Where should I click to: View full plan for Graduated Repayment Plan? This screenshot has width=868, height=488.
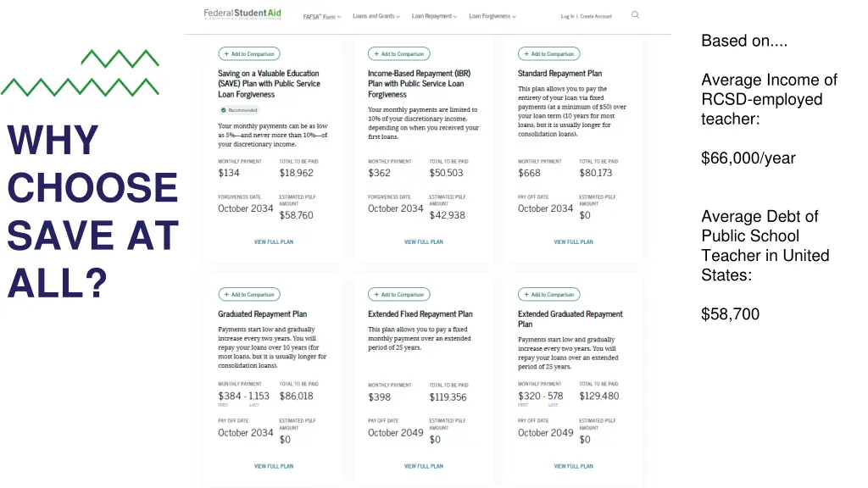(x=274, y=466)
